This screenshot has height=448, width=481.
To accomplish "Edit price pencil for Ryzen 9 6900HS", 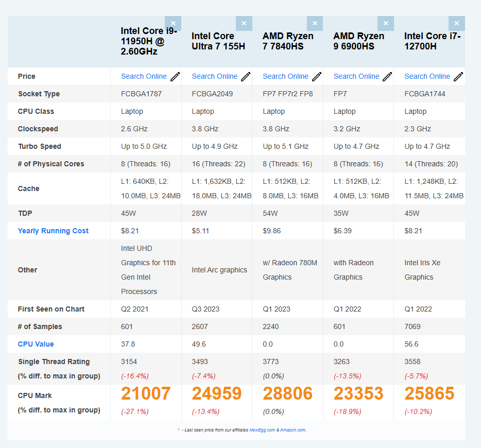I will (387, 77).
